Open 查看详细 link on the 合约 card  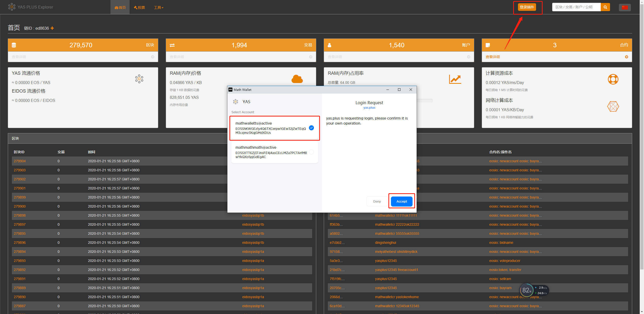pyautogui.click(x=493, y=57)
